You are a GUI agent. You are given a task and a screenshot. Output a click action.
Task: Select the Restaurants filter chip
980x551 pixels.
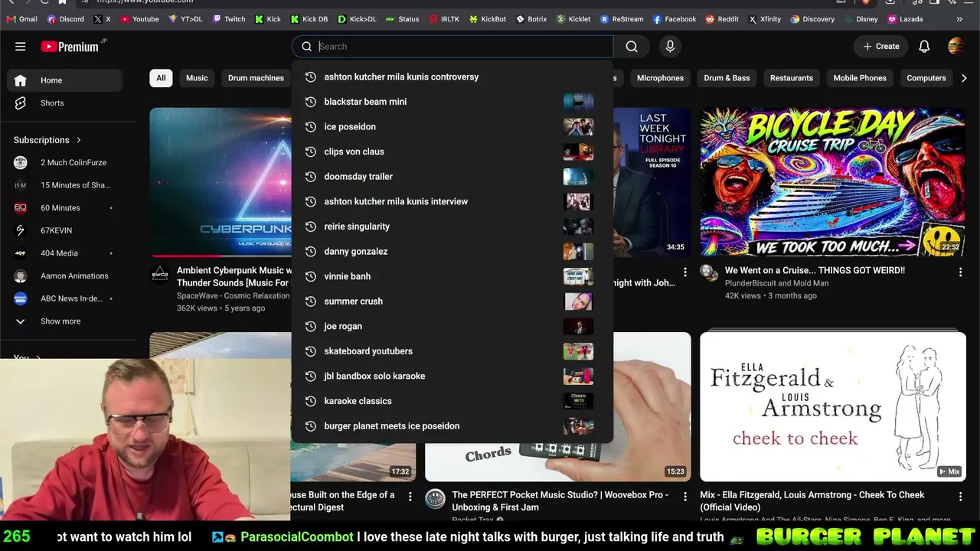[792, 78]
